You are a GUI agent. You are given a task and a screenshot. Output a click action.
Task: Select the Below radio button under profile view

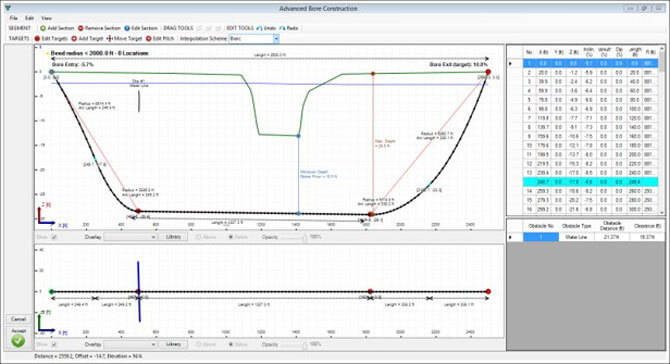[x=231, y=237]
